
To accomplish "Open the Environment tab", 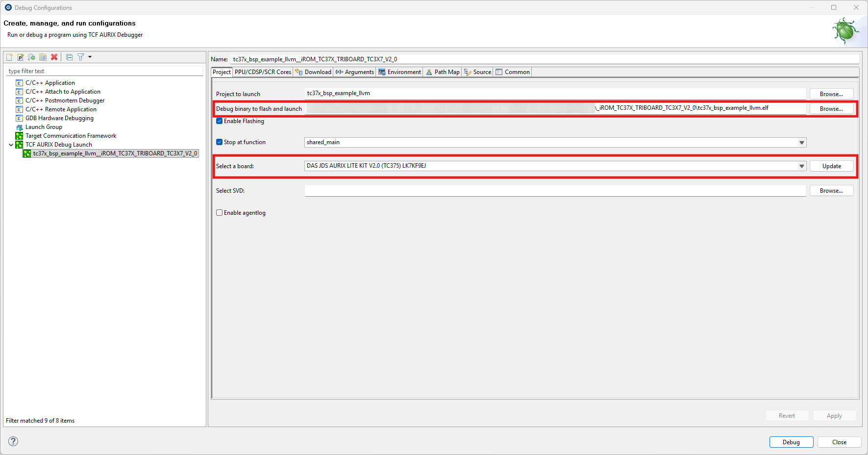I will (x=399, y=72).
